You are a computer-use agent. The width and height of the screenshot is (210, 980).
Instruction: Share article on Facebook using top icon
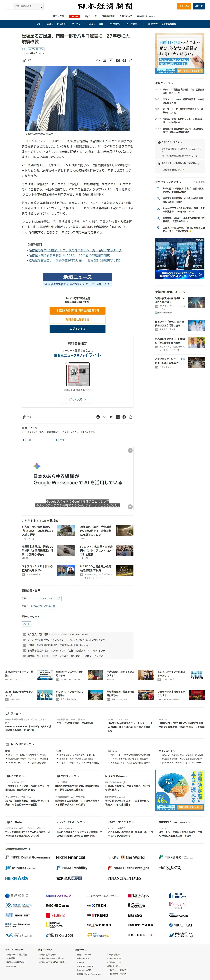[x=124, y=60]
